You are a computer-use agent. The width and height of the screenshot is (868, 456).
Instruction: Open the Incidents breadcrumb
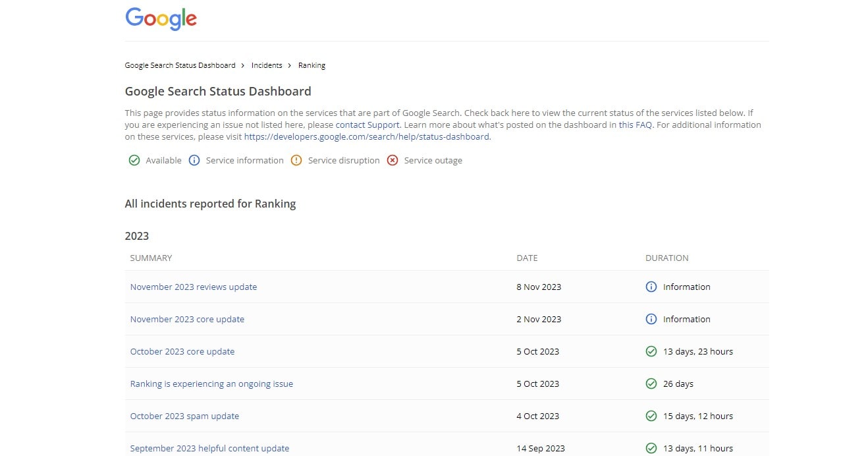267,65
